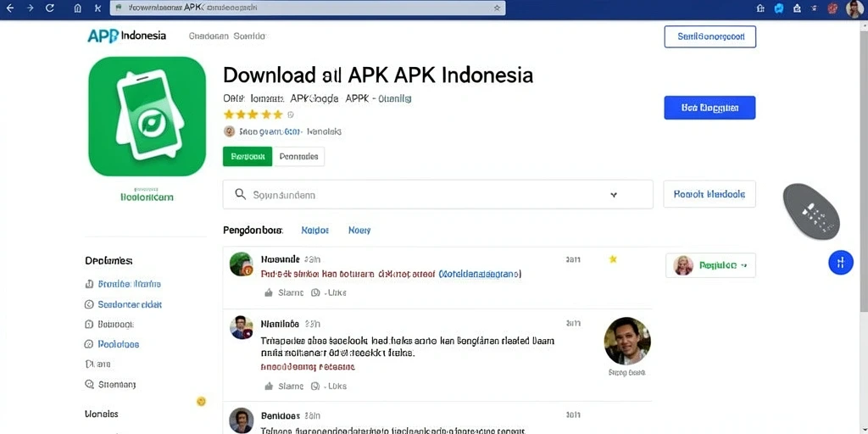The height and width of the screenshot is (434, 868).
Task: Reload the page with the refresh icon
Action: [50, 8]
